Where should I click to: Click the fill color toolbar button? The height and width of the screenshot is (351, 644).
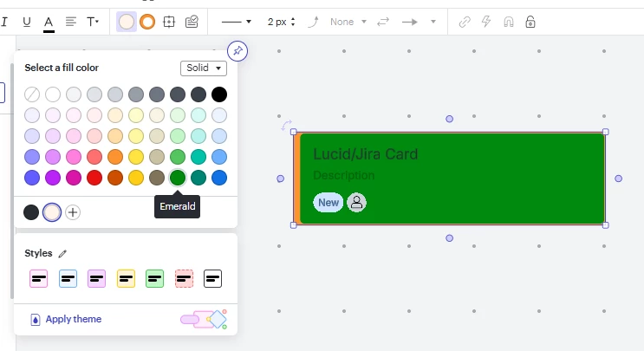pos(127,22)
